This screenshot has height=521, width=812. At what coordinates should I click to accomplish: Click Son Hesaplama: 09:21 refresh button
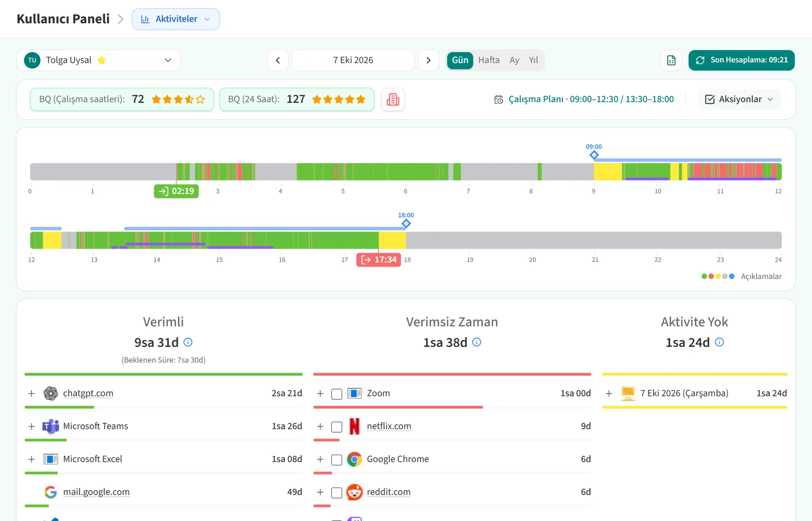[741, 60]
